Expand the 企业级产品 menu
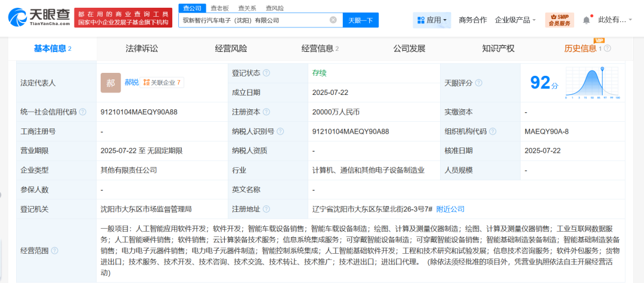 (x=515, y=20)
